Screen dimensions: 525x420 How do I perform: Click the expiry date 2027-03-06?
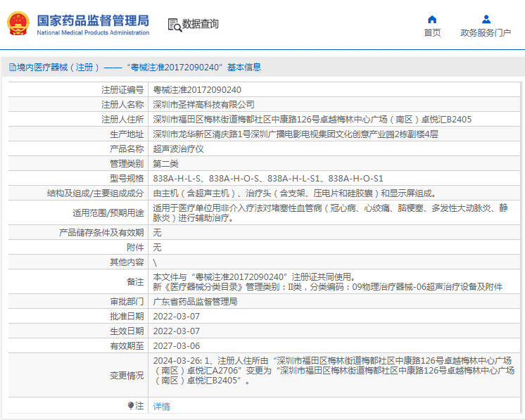pyautogui.click(x=177, y=345)
